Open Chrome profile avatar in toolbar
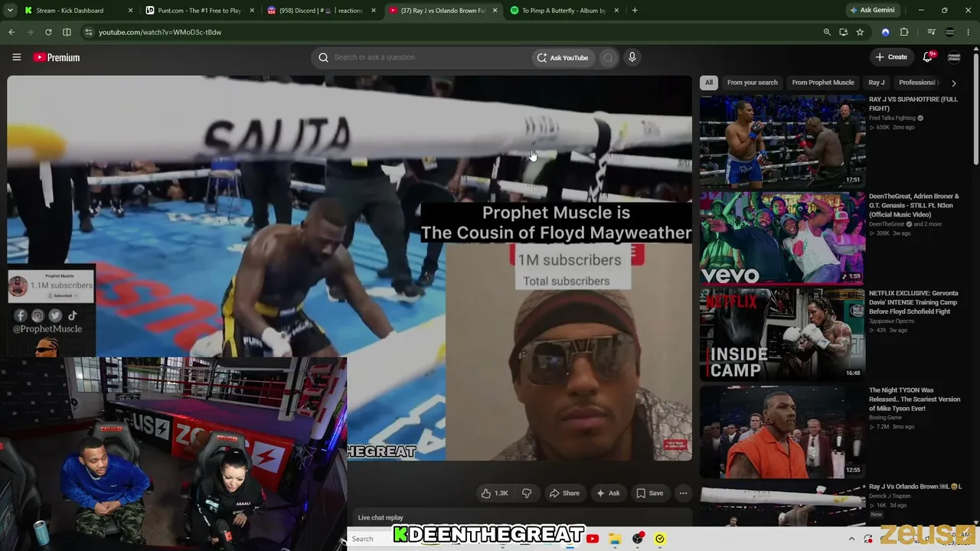 click(x=950, y=32)
